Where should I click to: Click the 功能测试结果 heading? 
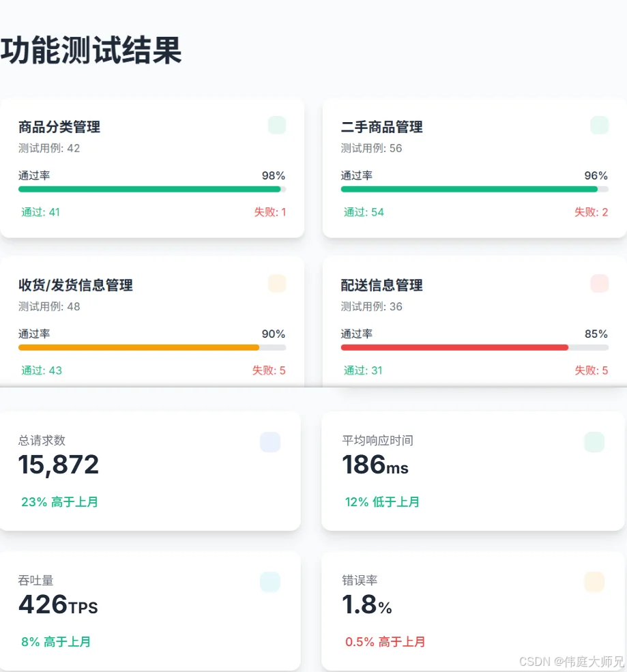tap(91, 50)
